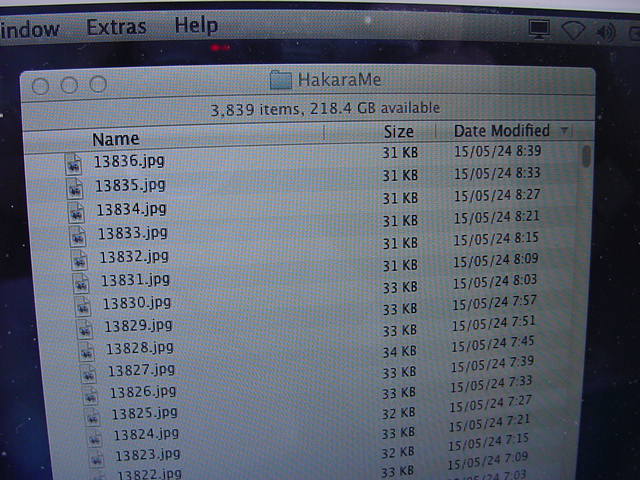Click the volume speaker menu bar icon

[606, 32]
